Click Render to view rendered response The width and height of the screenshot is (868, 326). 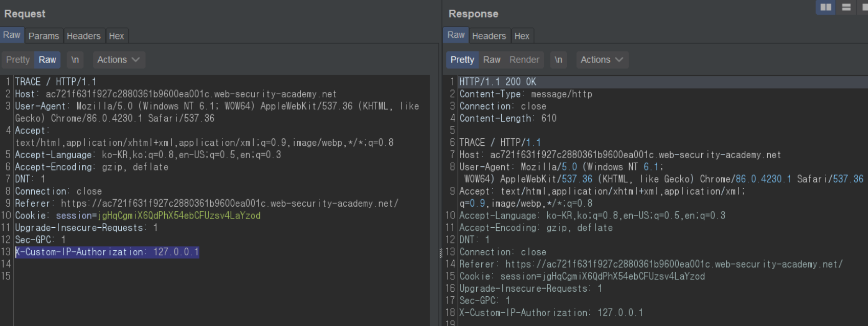click(x=524, y=60)
